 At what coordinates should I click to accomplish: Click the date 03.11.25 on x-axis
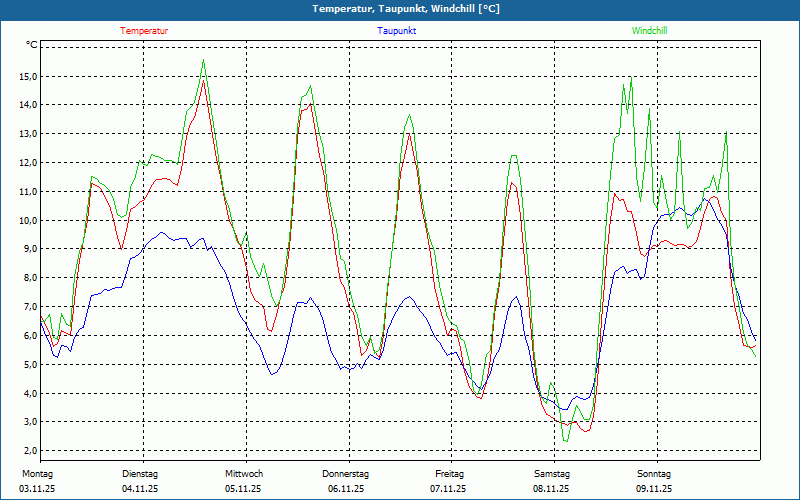[x=39, y=489]
